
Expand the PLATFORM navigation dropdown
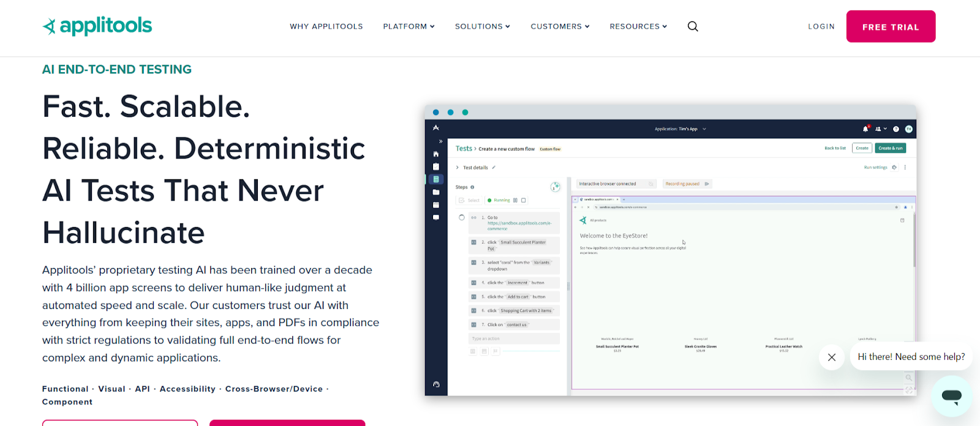tap(409, 26)
